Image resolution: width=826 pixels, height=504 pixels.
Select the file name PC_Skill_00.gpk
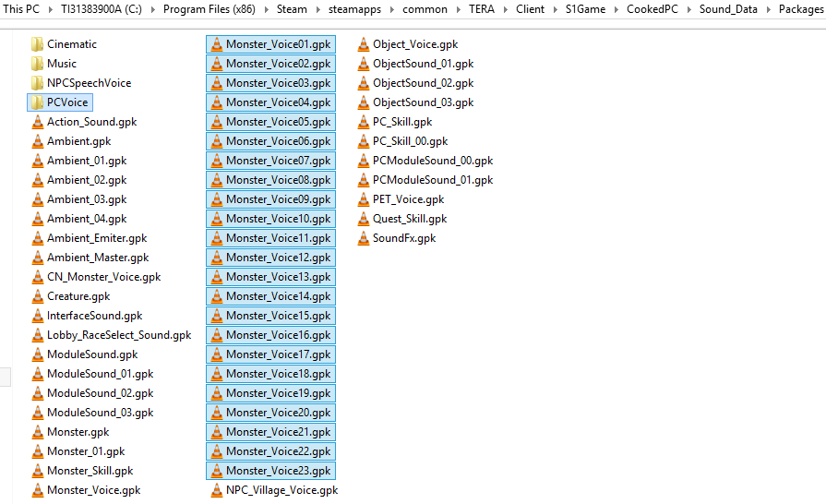pos(411,141)
